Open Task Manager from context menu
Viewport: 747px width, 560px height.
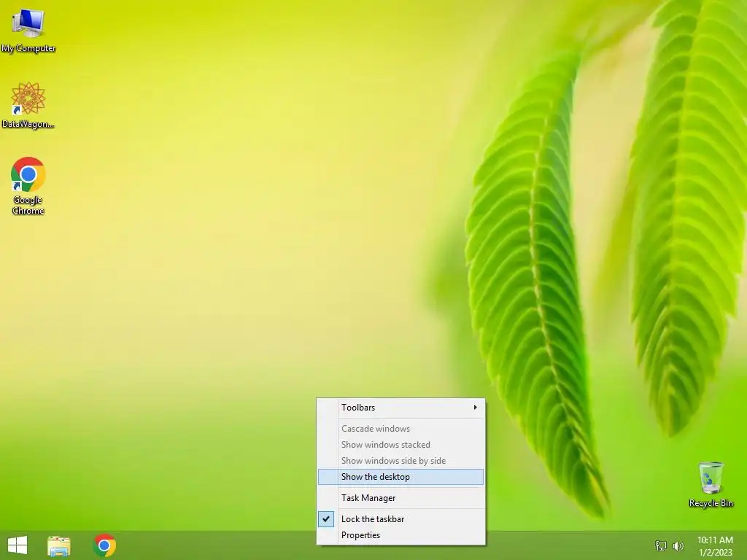401,497
